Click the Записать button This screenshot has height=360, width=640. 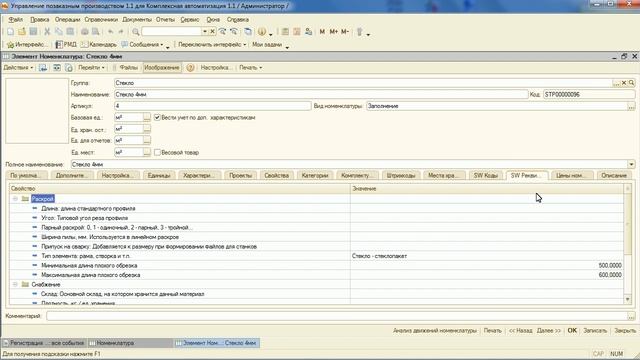[595, 331]
